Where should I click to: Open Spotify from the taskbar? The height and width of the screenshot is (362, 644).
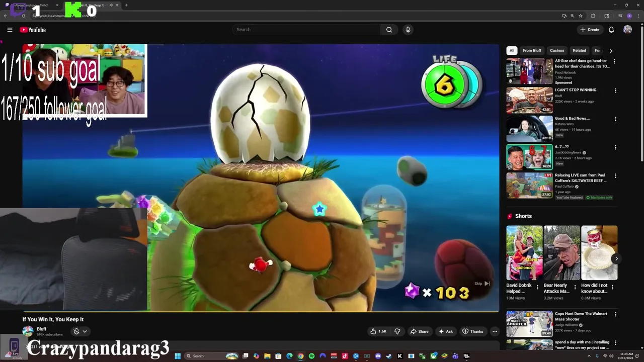[x=311, y=356]
